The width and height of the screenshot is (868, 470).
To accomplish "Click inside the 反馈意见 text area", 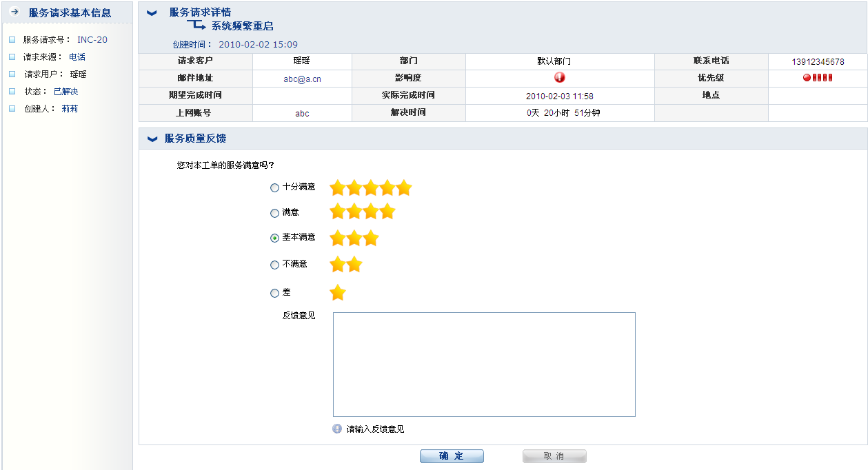I will (484, 365).
